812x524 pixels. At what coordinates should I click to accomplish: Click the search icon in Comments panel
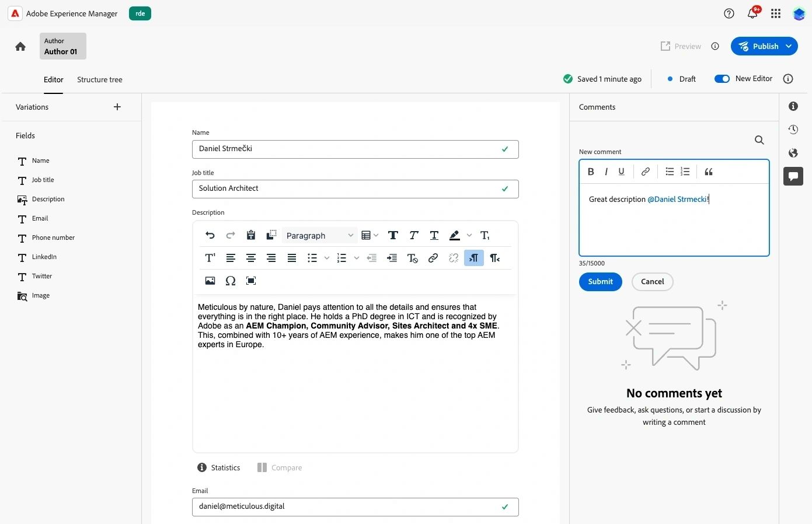(759, 140)
